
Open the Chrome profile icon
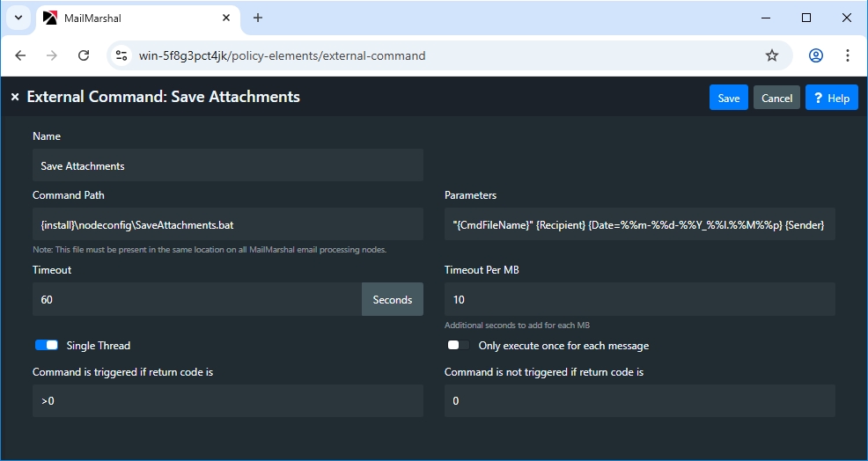click(x=816, y=55)
